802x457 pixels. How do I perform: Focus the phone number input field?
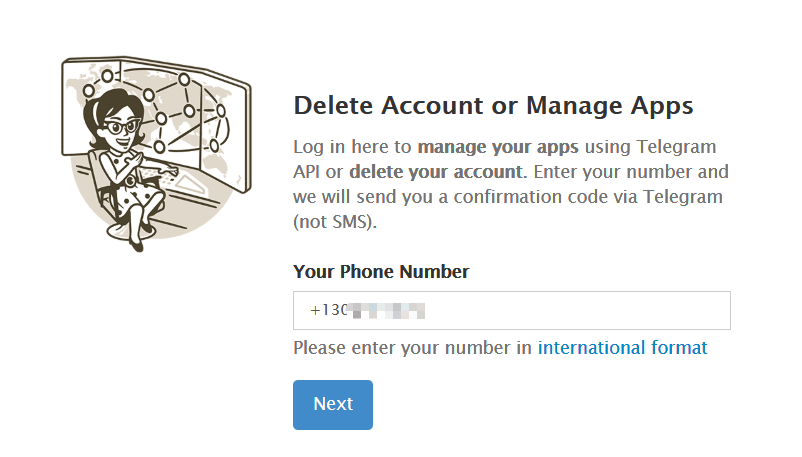(x=511, y=311)
